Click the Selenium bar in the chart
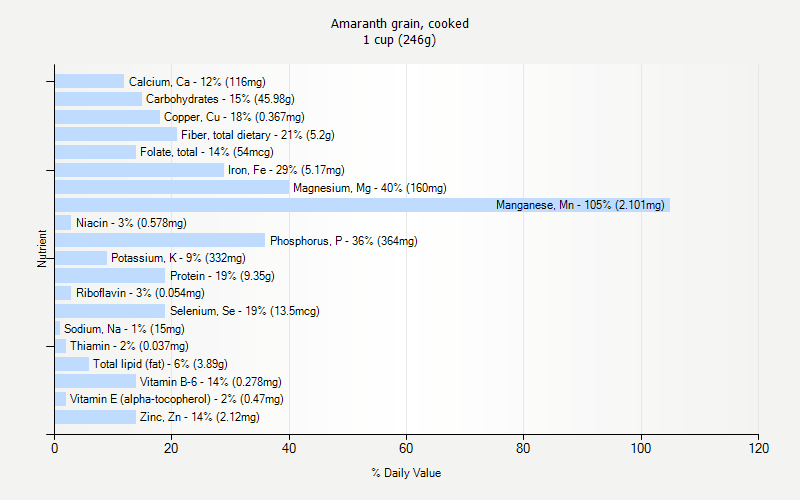 (x=110, y=311)
